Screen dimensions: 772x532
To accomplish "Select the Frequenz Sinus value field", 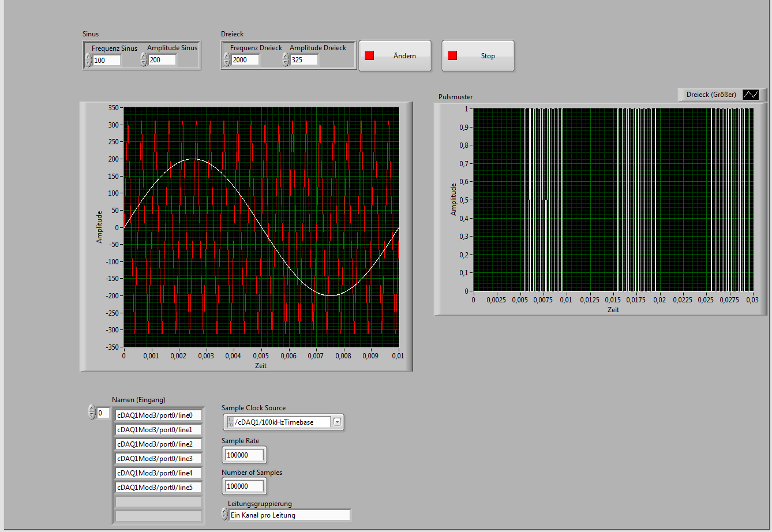I will [107, 60].
